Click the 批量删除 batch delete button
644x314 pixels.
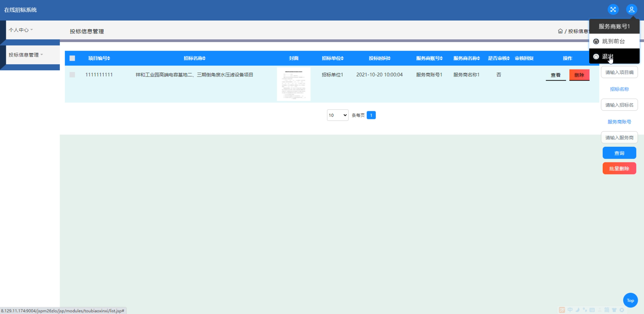click(619, 168)
